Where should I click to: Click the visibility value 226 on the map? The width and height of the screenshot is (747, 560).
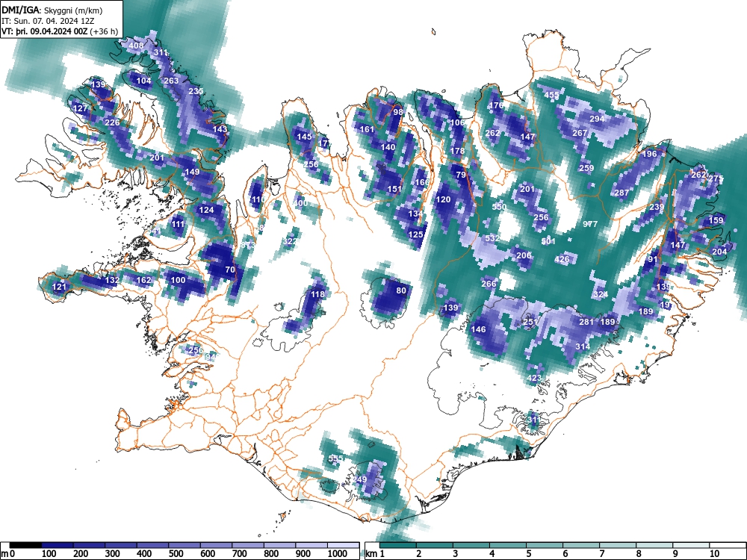point(112,123)
